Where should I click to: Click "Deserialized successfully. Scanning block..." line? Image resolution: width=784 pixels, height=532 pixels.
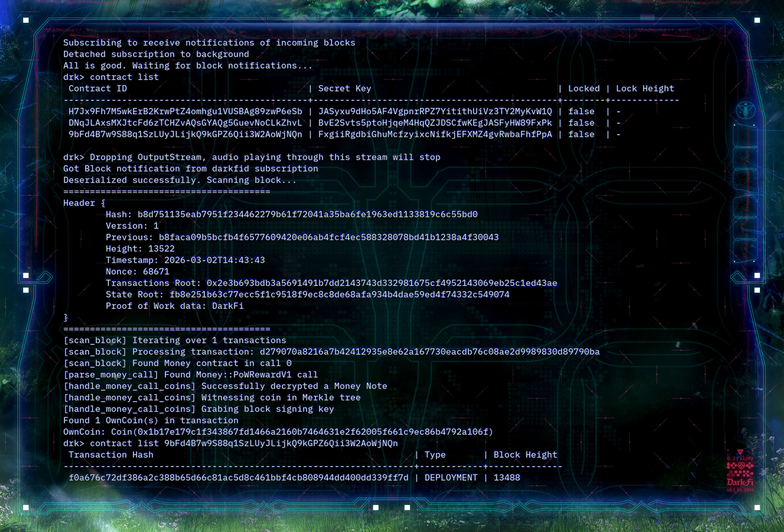(180, 180)
